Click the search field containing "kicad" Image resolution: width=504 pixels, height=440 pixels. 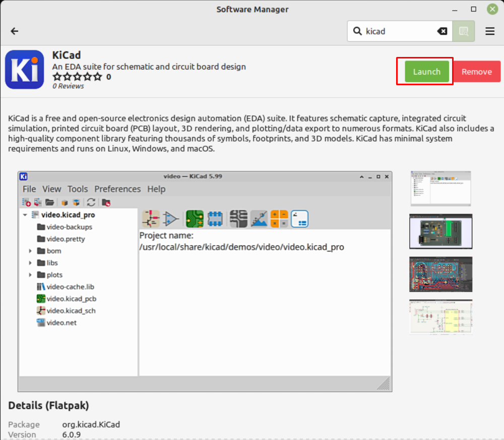400,31
